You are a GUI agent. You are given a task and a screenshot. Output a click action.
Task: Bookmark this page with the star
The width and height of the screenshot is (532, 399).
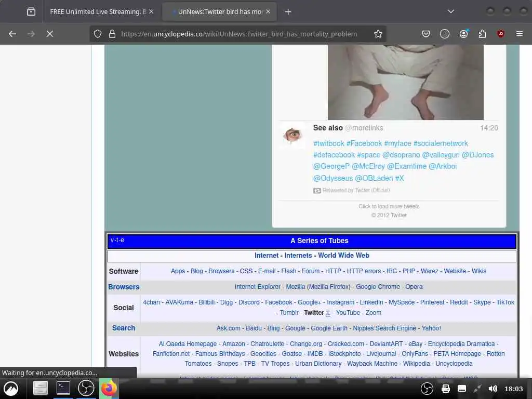(x=378, y=34)
